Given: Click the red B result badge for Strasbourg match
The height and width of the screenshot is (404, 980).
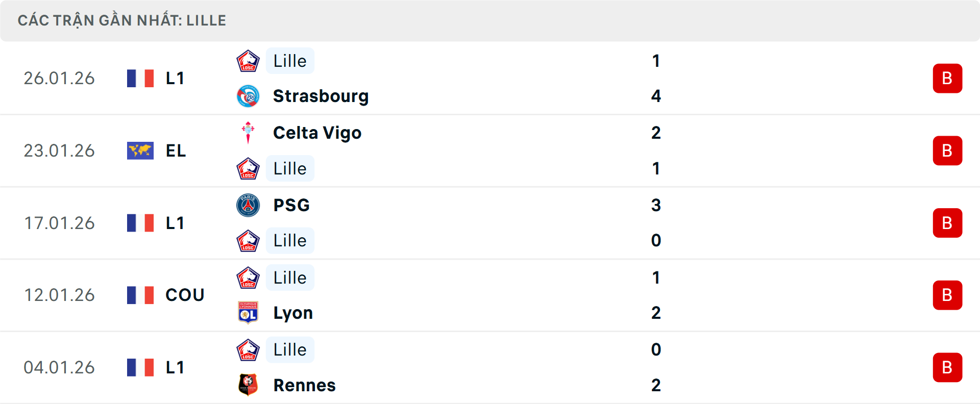Looking at the screenshot, I should 947,78.
